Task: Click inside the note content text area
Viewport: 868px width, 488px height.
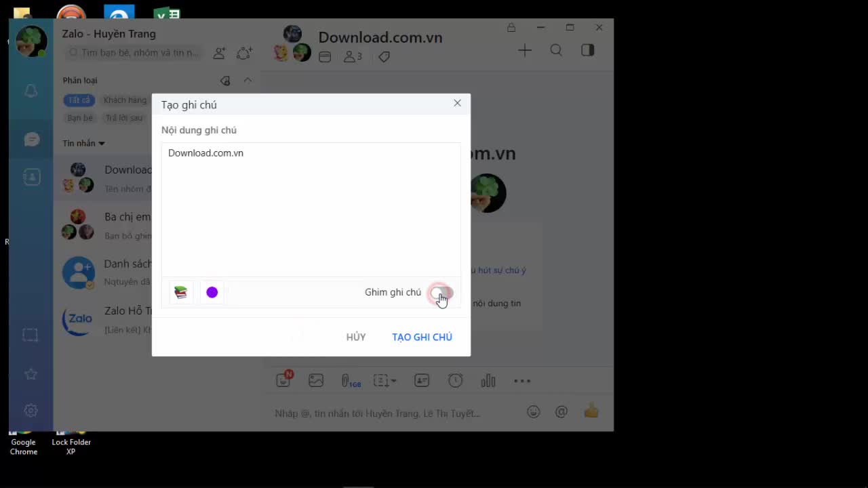Action: [x=311, y=209]
